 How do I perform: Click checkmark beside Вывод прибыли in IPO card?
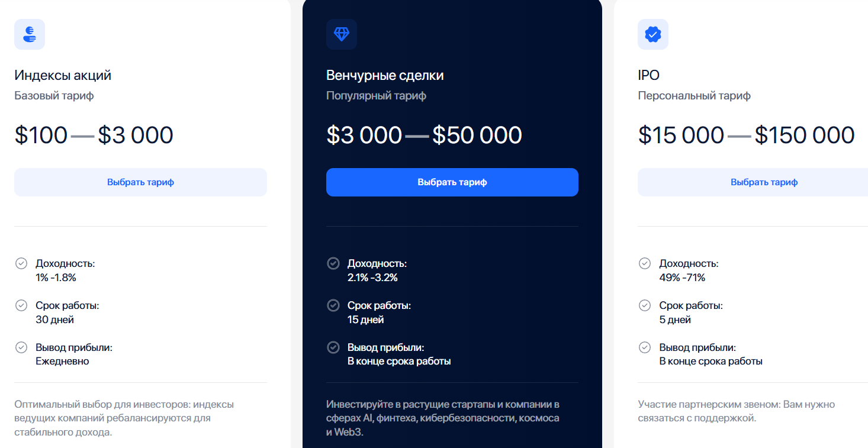[x=645, y=347]
